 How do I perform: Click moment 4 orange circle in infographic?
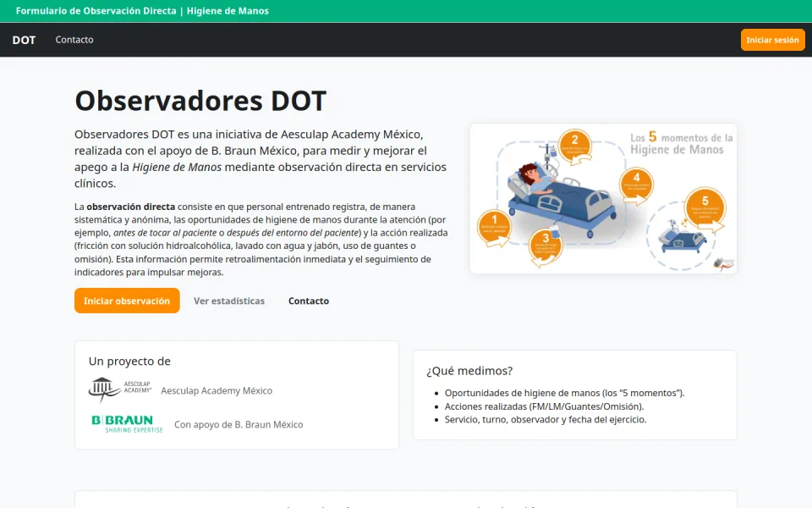pos(636,182)
